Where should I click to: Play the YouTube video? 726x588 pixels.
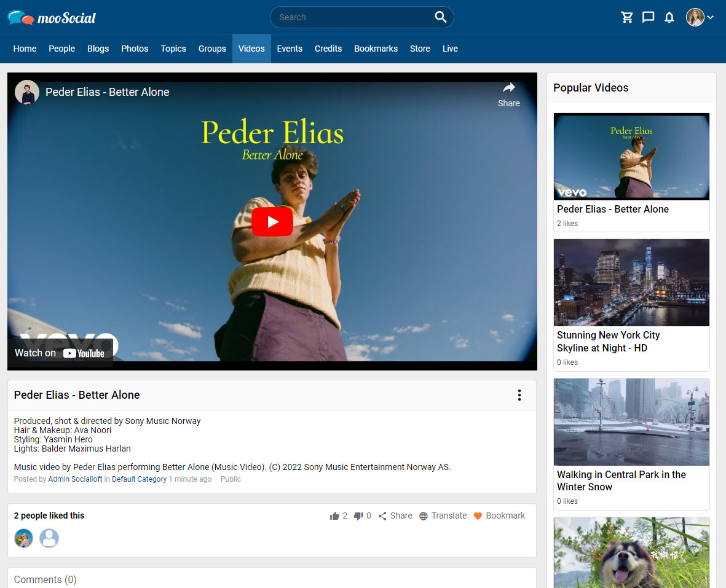tap(272, 222)
